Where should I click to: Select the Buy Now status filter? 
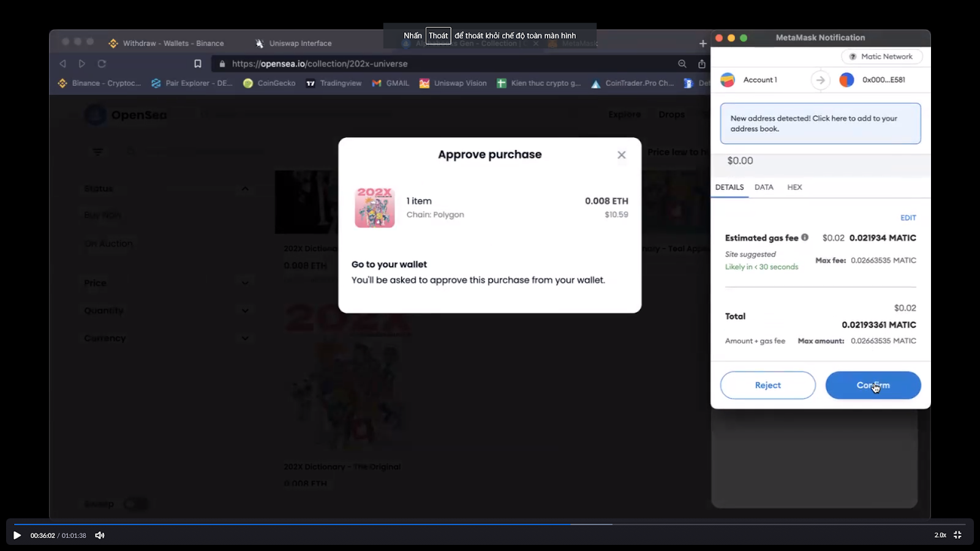point(102,215)
